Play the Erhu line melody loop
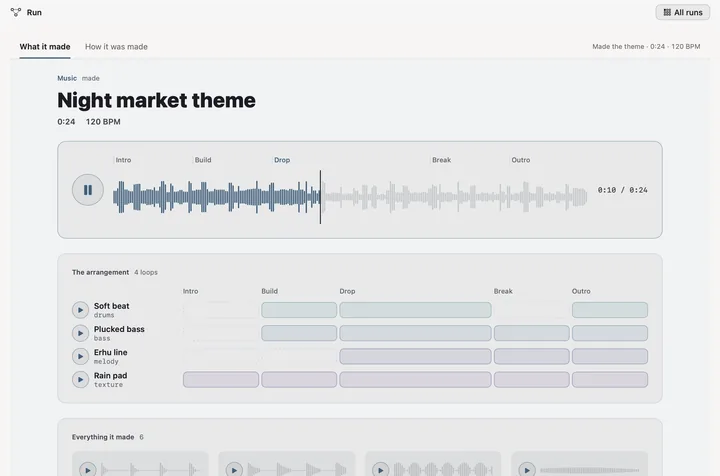This screenshot has height=476, width=720. (x=80, y=356)
